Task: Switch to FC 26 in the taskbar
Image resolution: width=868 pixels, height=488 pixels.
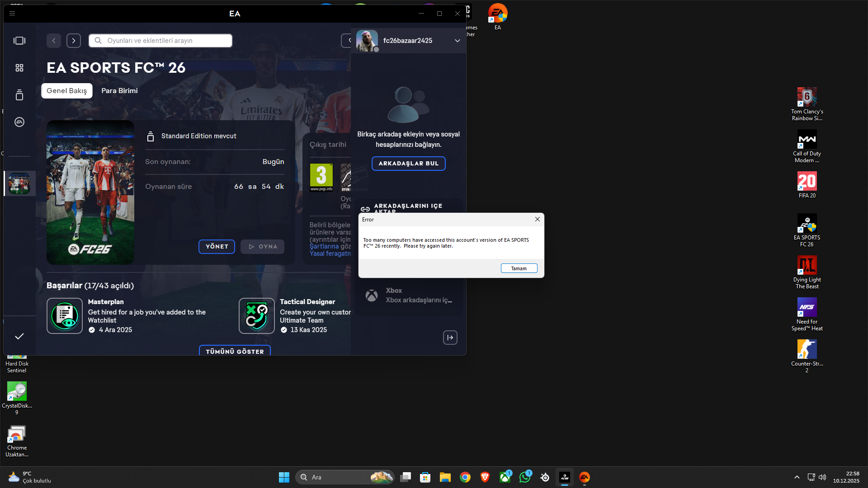Action: click(565, 477)
